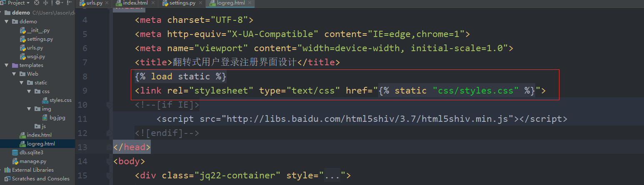The height and width of the screenshot is (185, 644).
Task: Click the 'css/styles.css' string on line 9
Action: point(476,91)
